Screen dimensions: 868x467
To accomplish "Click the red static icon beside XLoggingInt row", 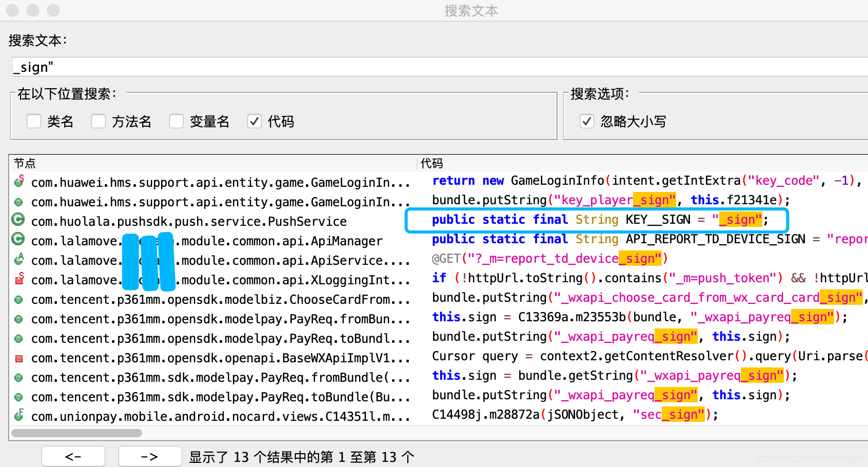I will [19, 279].
